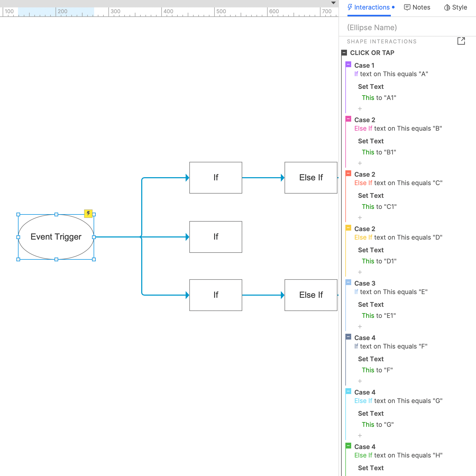Click the purple flag icon beside Case 1
This screenshot has height=476, width=476.
[348, 64]
